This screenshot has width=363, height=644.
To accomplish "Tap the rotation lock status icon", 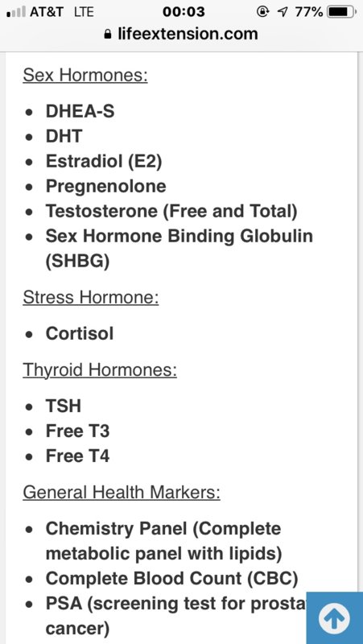I will 263,12.
